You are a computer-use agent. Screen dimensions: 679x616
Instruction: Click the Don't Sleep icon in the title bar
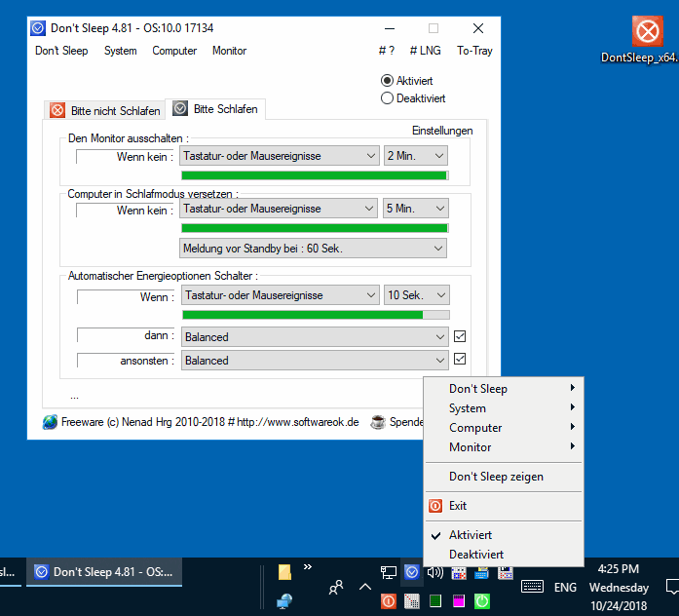38,28
